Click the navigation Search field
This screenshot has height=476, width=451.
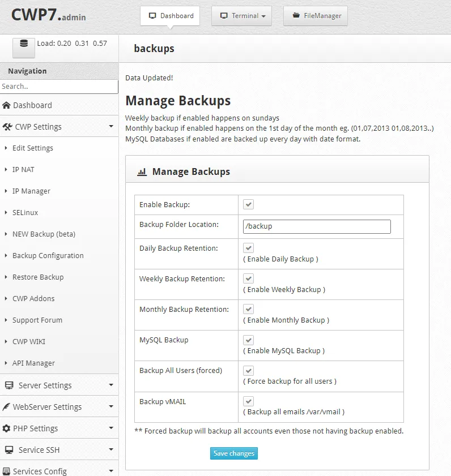pos(59,87)
